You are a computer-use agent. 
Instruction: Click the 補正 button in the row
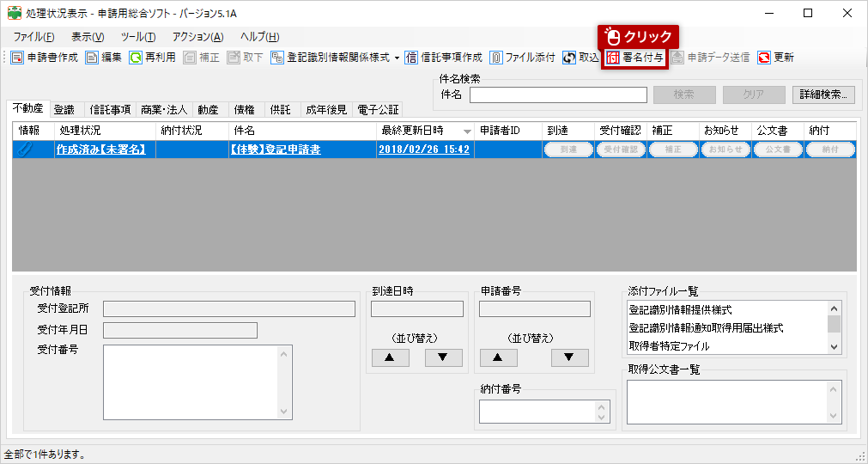[673, 150]
